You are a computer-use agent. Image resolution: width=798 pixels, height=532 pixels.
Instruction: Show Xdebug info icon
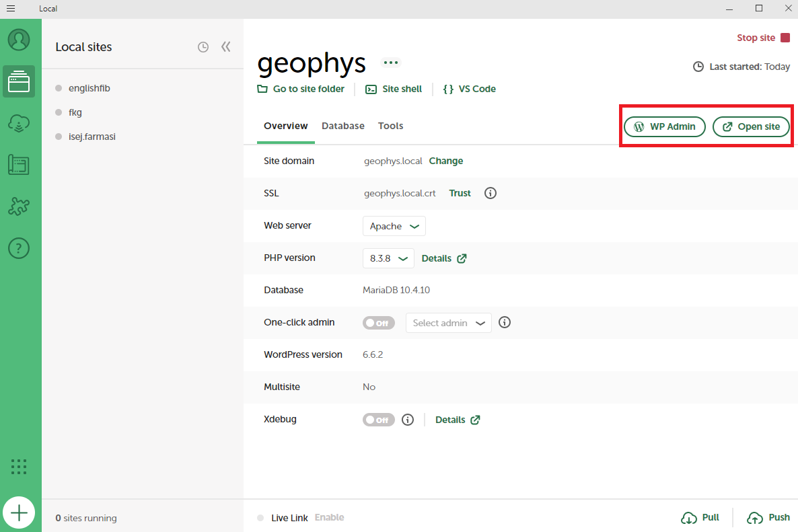tap(408, 420)
